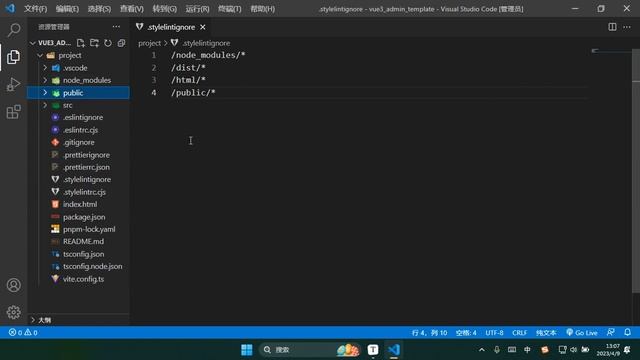This screenshot has height=360, width=640.
Task: Open the File menu
Action: [x=36, y=9]
